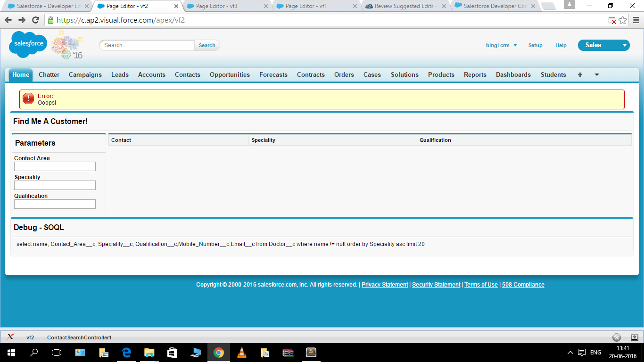Open the Cases tab
The width and height of the screenshot is (644, 362).
tap(372, 74)
